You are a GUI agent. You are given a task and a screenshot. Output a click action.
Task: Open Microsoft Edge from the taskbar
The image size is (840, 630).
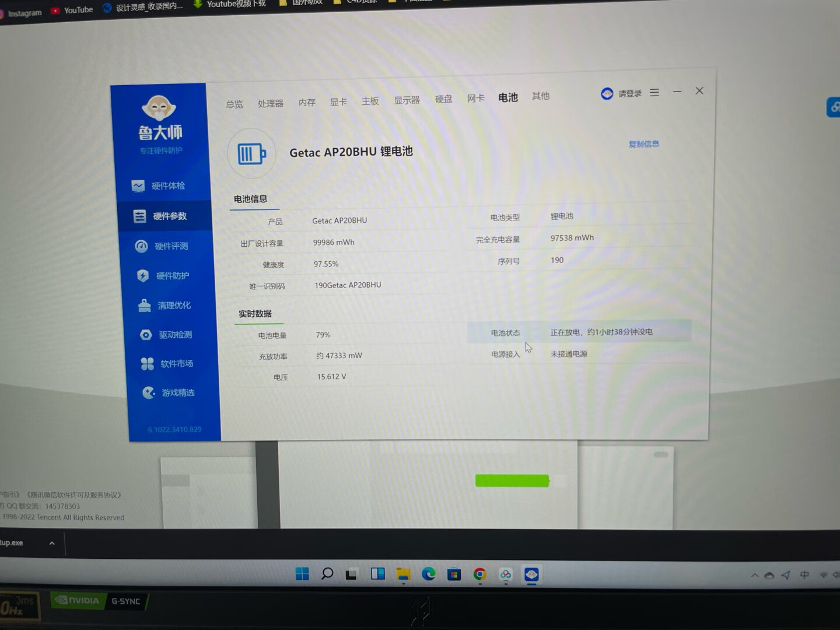[429, 575]
